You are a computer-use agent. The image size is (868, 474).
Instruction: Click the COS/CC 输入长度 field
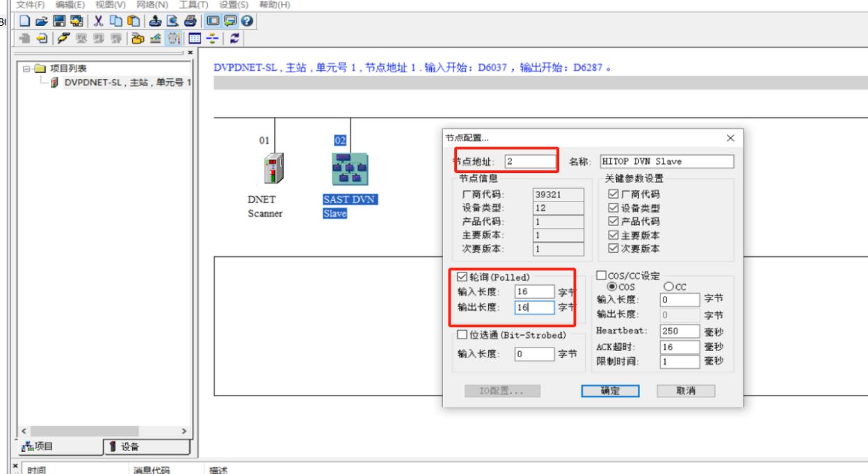coord(679,300)
